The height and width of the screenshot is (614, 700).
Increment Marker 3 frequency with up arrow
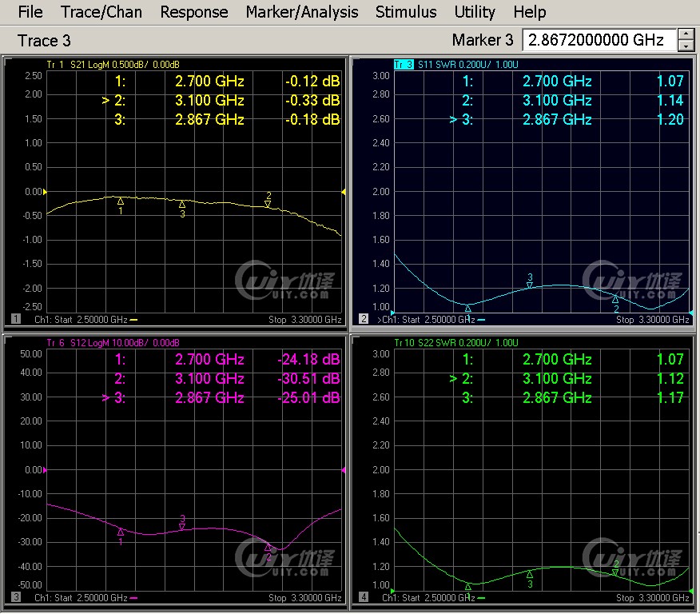click(x=686, y=34)
